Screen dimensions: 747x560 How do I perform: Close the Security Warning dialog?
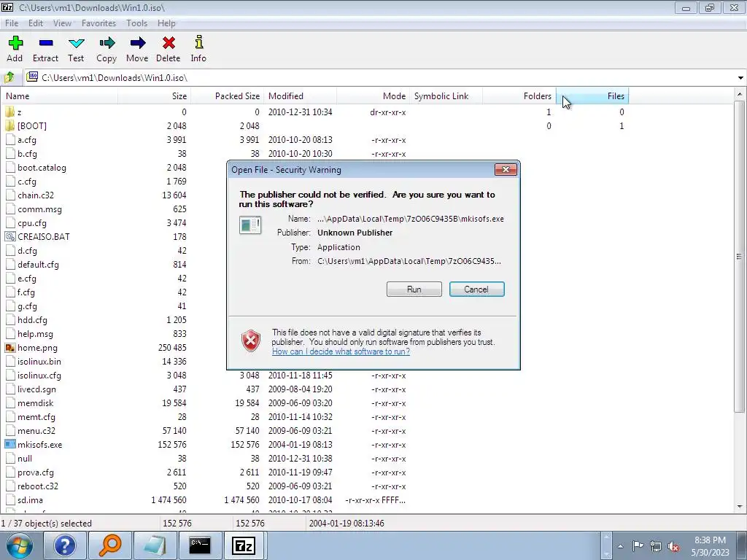coord(506,169)
